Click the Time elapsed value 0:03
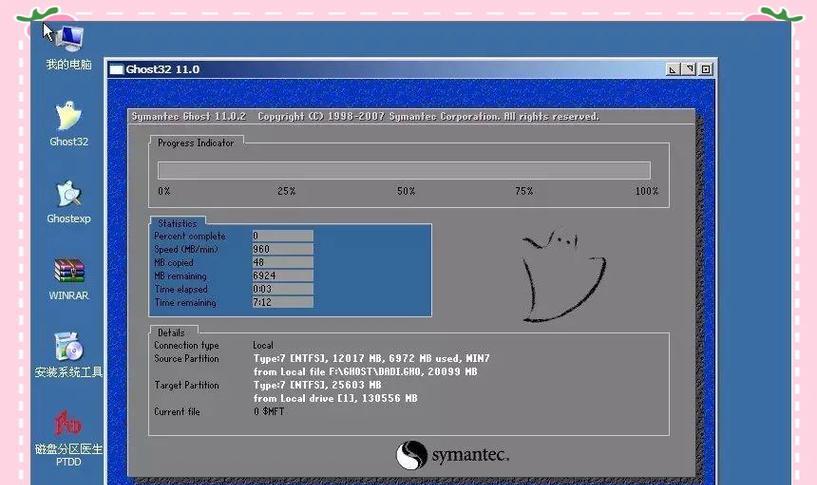 (x=282, y=289)
